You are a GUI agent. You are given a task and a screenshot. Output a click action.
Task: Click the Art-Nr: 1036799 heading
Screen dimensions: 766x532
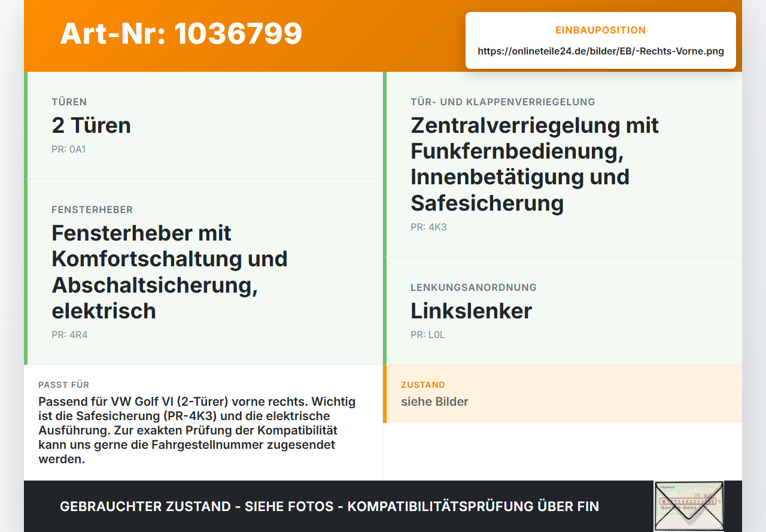point(181,34)
